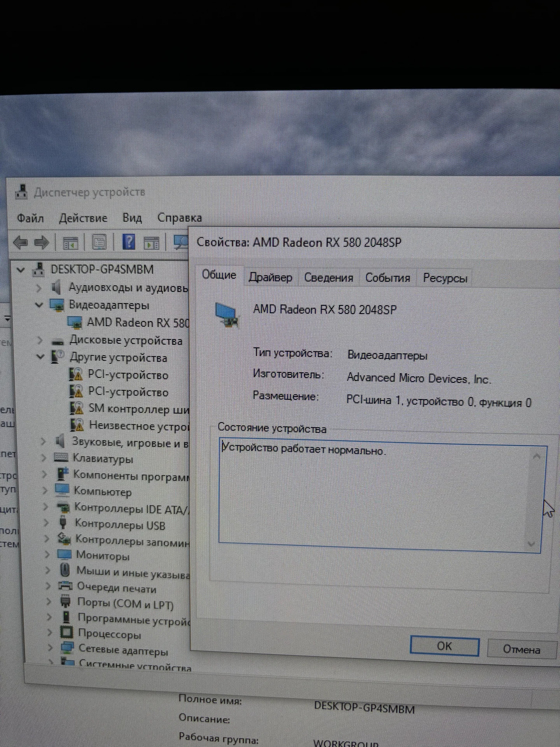Image resolution: width=560 pixels, height=747 pixels.
Task: Switch to the События tab
Action: [x=388, y=278]
